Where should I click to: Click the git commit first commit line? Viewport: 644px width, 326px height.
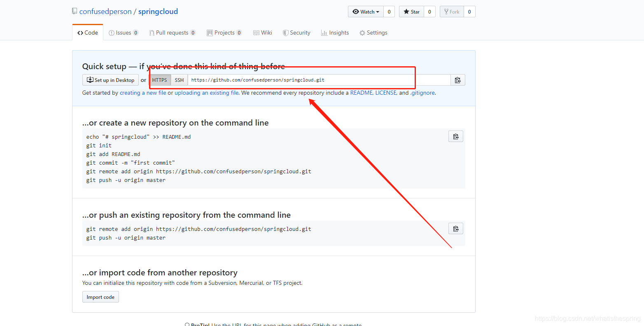[131, 163]
